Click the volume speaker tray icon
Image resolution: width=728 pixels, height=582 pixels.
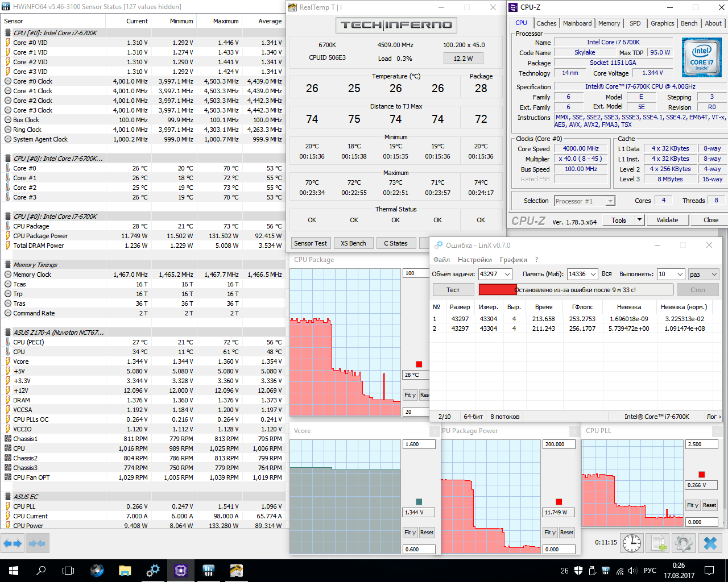pos(632,571)
